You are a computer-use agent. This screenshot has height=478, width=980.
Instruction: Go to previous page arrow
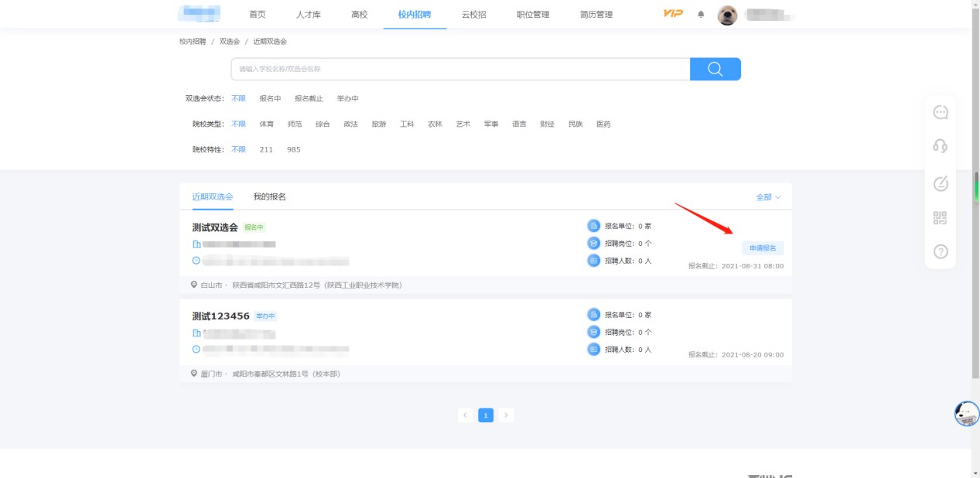coord(465,415)
